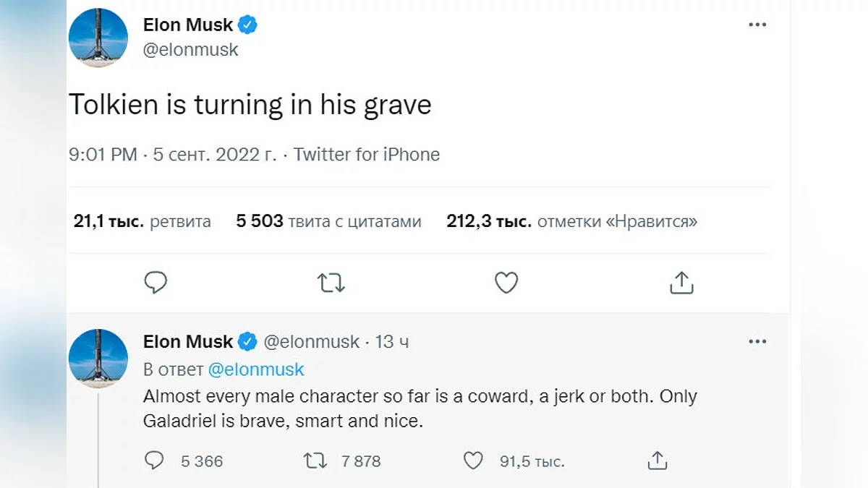Like the main Tolkien tweet
The width and height of the screenshot is (868, 488).
pos(506,283)
